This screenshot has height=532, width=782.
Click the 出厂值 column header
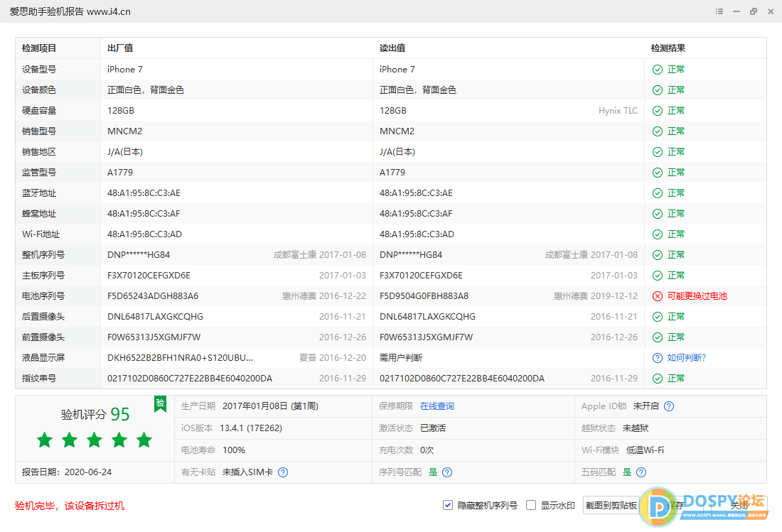pyautogui.click(x=120, y=48)
